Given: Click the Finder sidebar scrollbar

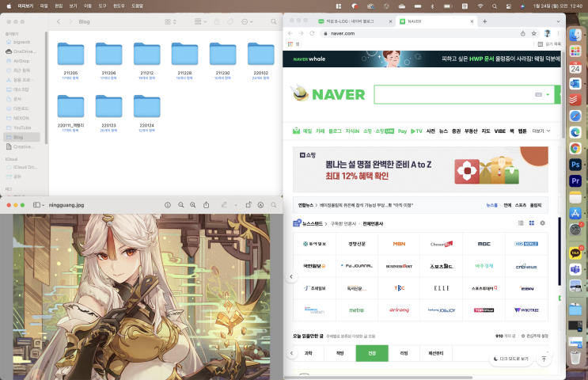Looking at the screenshot, I should pos(46,88).
